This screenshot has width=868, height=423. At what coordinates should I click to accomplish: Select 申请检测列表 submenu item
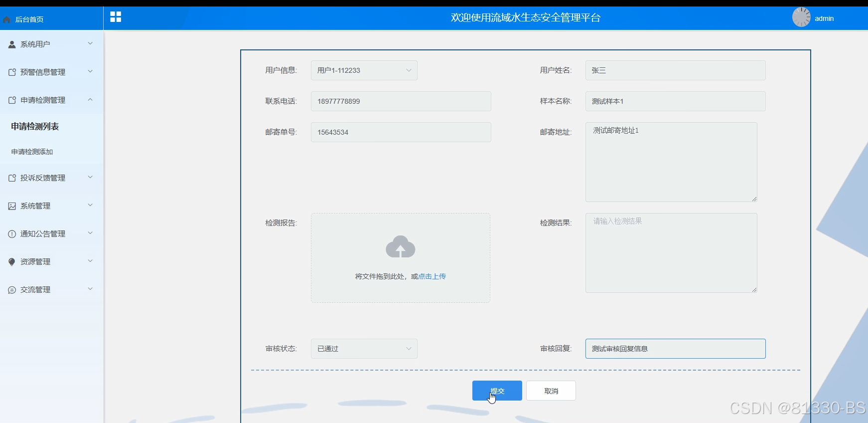click(35, 127)
